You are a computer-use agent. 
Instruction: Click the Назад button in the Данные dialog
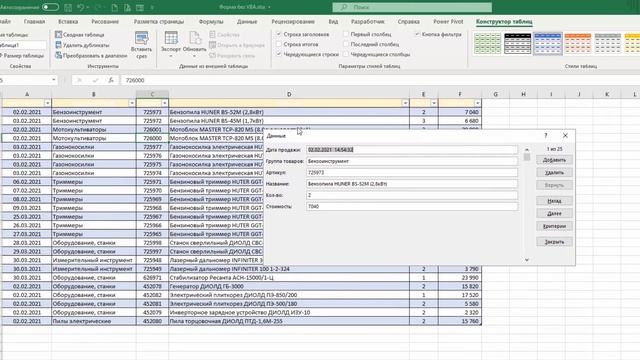(x=554, y=201)
